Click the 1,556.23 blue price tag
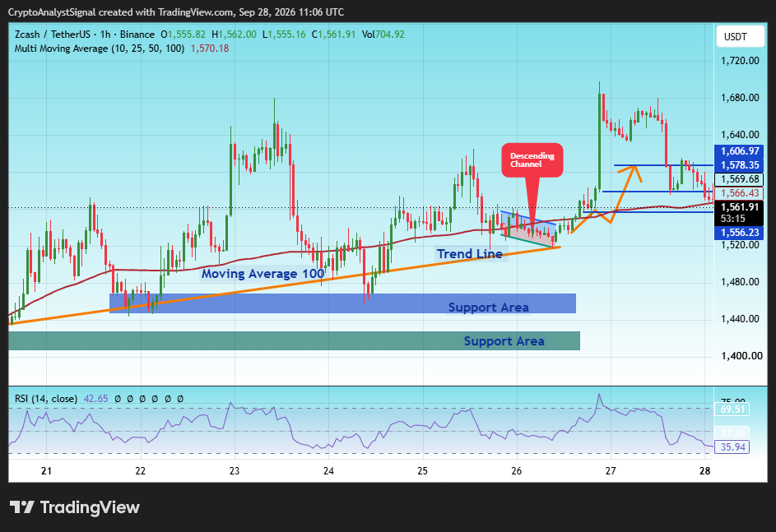 coord(739,233)
